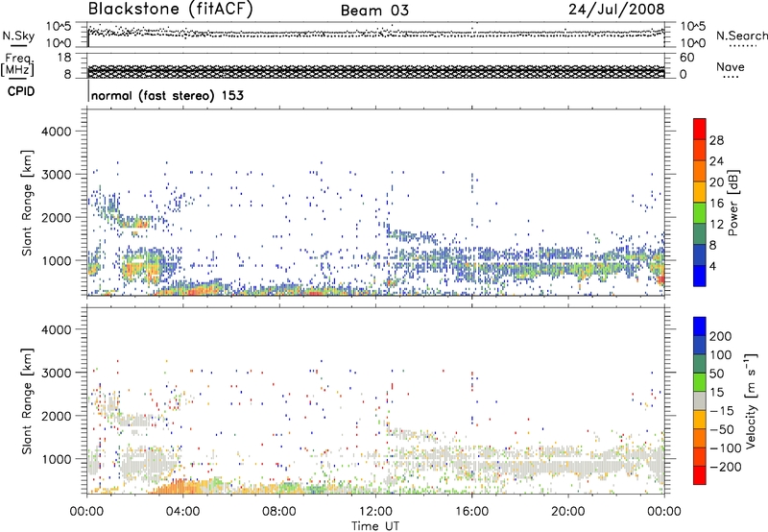Click the 20:00 time tick label
768x532 pixels.
(567, 512)
